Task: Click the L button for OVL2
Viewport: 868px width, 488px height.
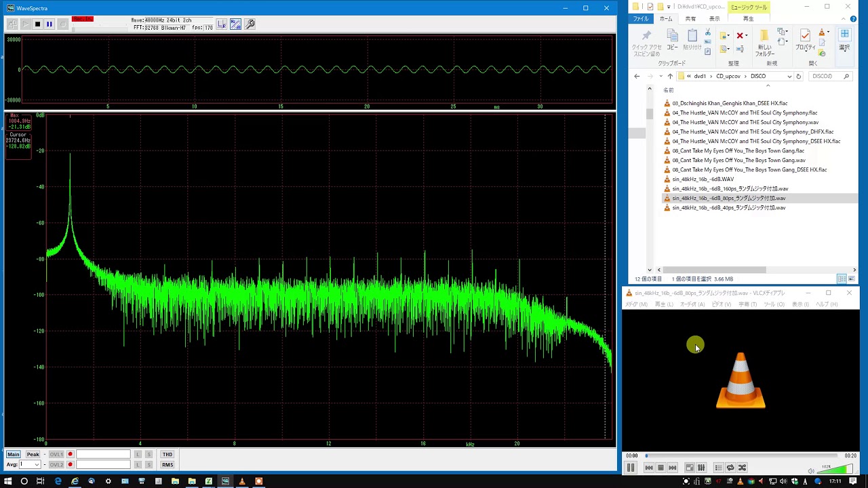Action: tap(138, 464)
